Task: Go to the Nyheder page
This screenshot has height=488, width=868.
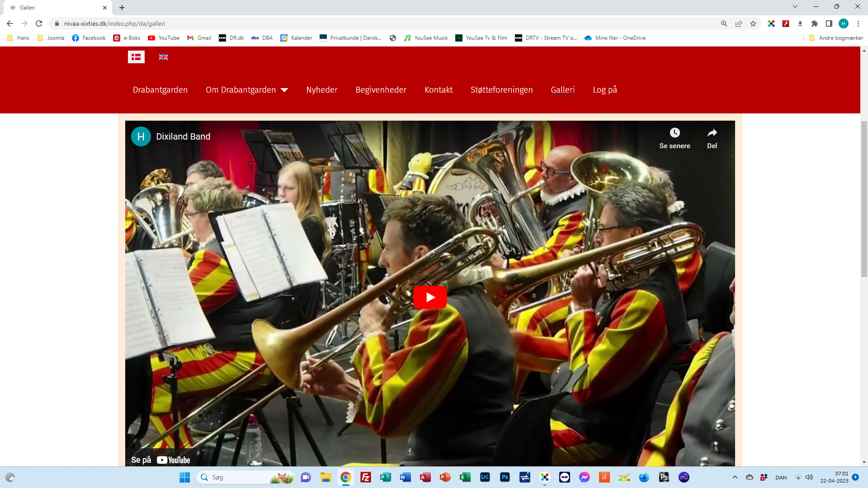Action: 322,90
